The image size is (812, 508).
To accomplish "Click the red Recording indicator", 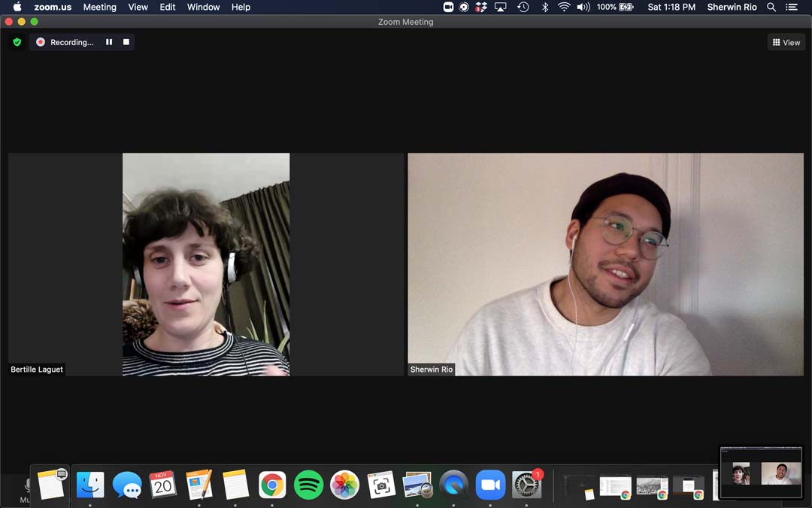I will (x=41, y=42).
